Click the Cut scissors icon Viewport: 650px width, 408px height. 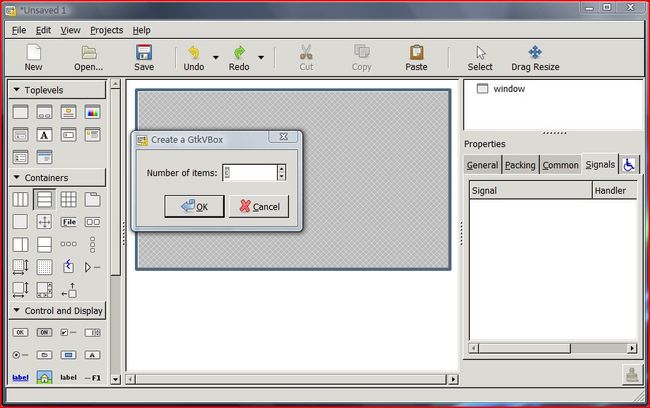pyautogui.click(x=306, y=53)
